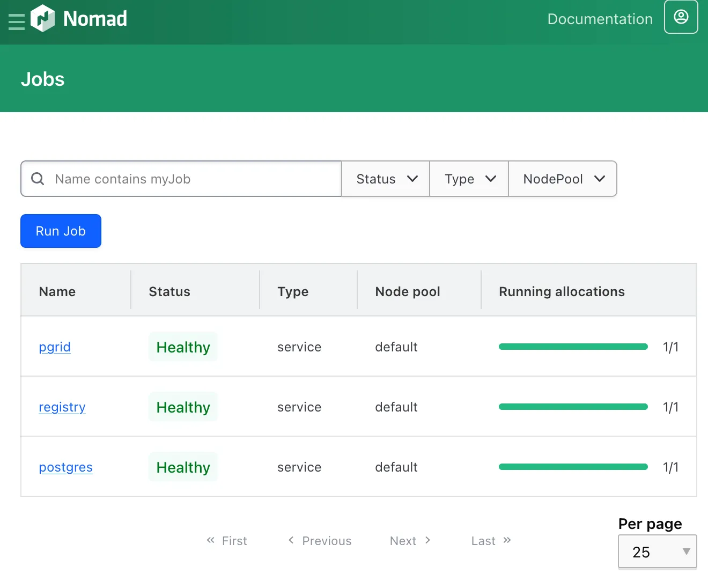The width and height of the screenshot is (708, 588).
Task: Open the Documentation link
Action: [600, 19]
